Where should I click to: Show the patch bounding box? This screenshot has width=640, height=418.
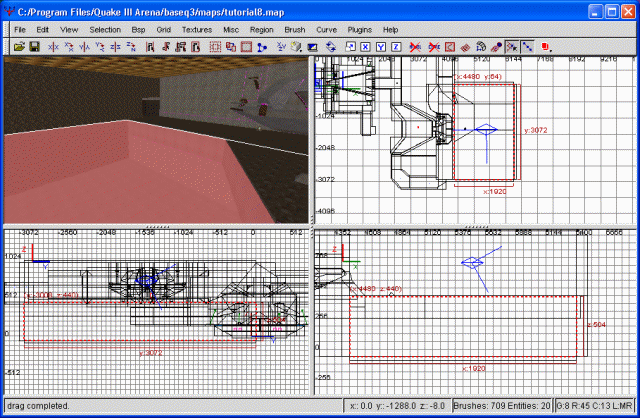point(449,47)
